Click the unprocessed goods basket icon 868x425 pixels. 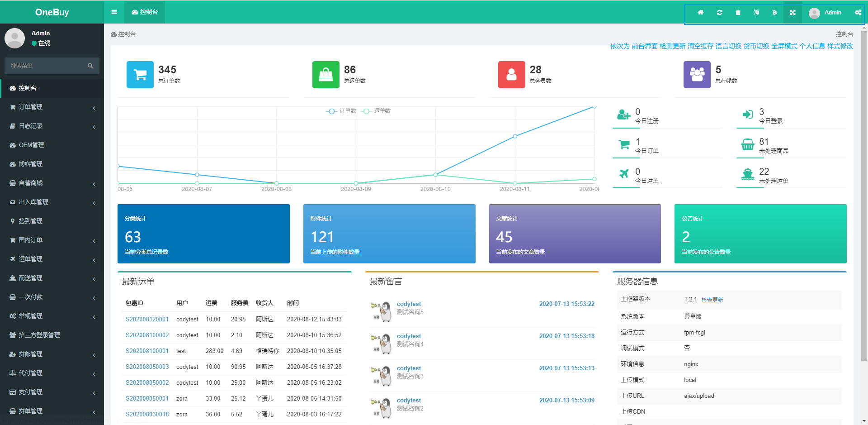click(748, 145)
